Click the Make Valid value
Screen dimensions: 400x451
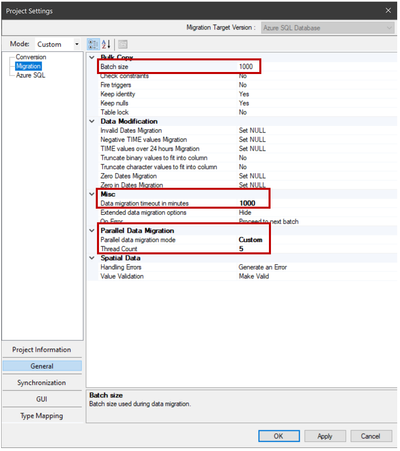coord(254,276)
